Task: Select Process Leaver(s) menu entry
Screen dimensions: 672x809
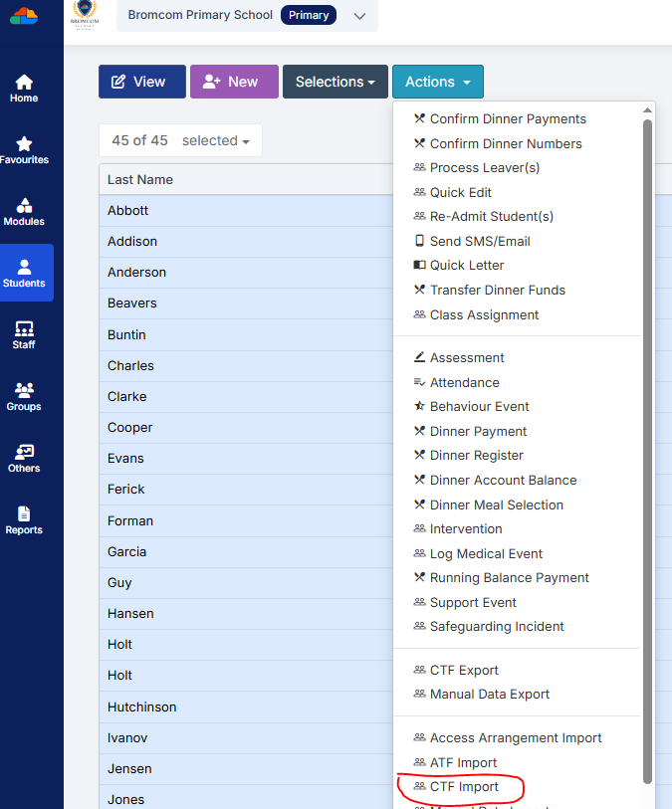Action: tap(484, 167)
